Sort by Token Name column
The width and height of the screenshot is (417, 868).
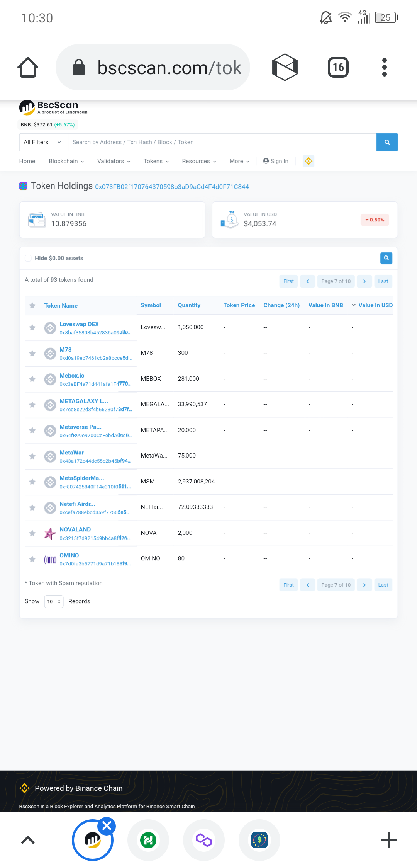61,306
